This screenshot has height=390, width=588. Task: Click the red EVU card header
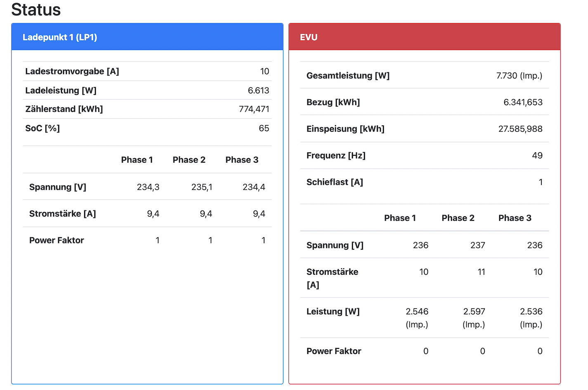tap(309, 37)
